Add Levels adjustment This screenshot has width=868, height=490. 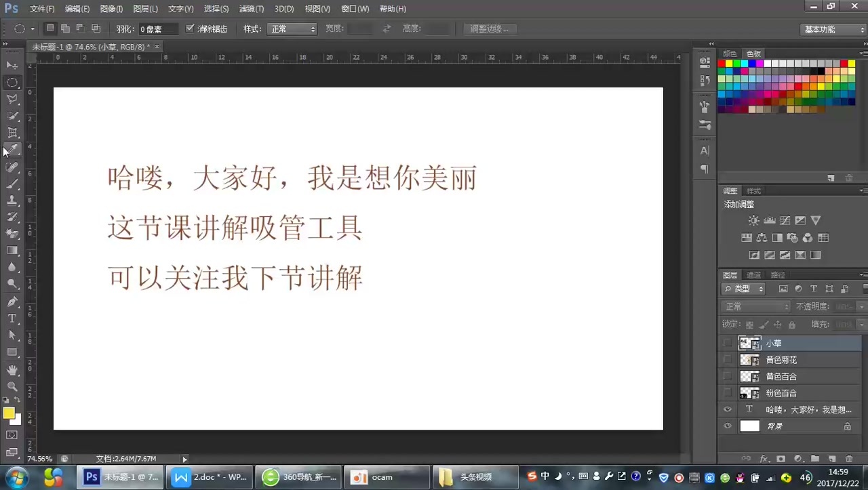[x=769, y=220]
